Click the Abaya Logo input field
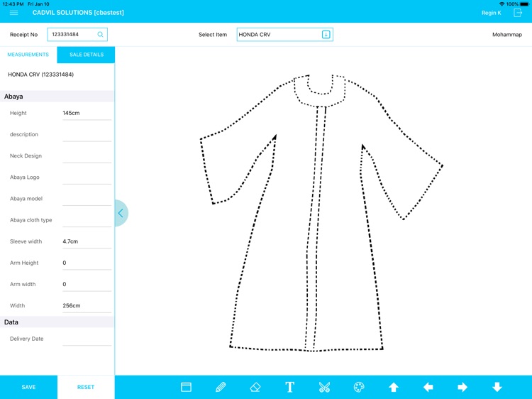 point(87,177)
